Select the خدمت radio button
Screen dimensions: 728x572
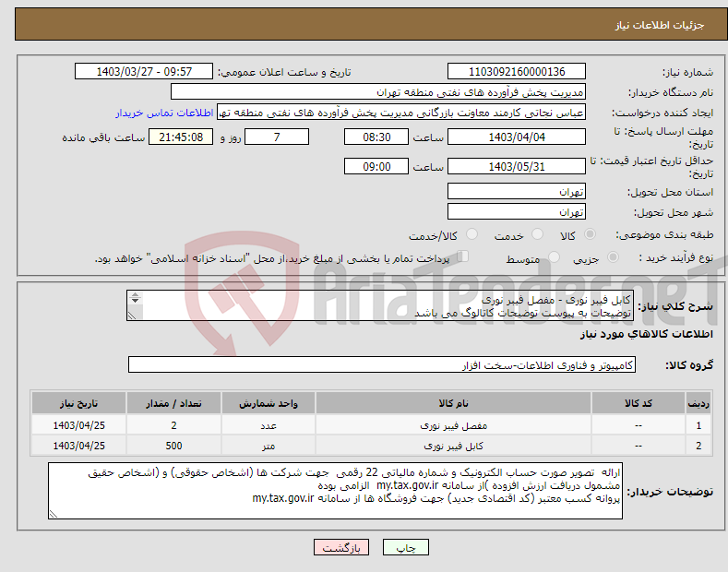537,234
